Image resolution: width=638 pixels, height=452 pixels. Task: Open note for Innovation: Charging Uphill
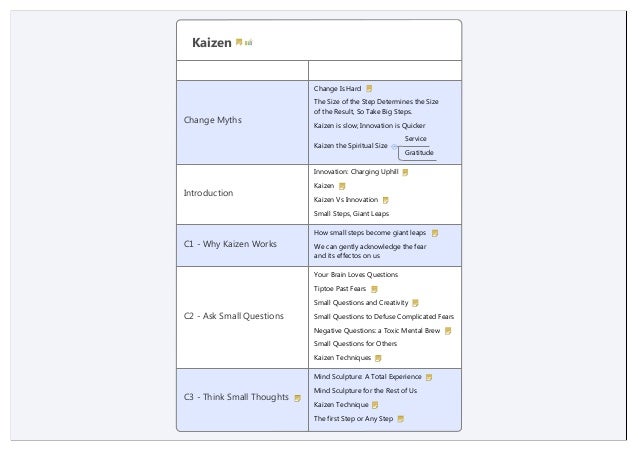pyautogui.click(x=405, y=172)
